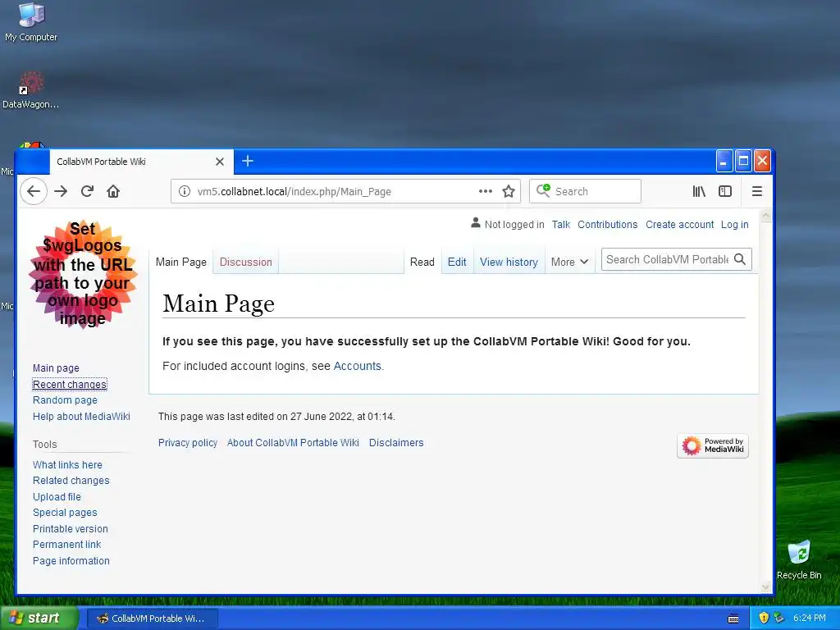Click Create account link
The height and width of the screenshot is (630, 840).
(x=679, y=225)
